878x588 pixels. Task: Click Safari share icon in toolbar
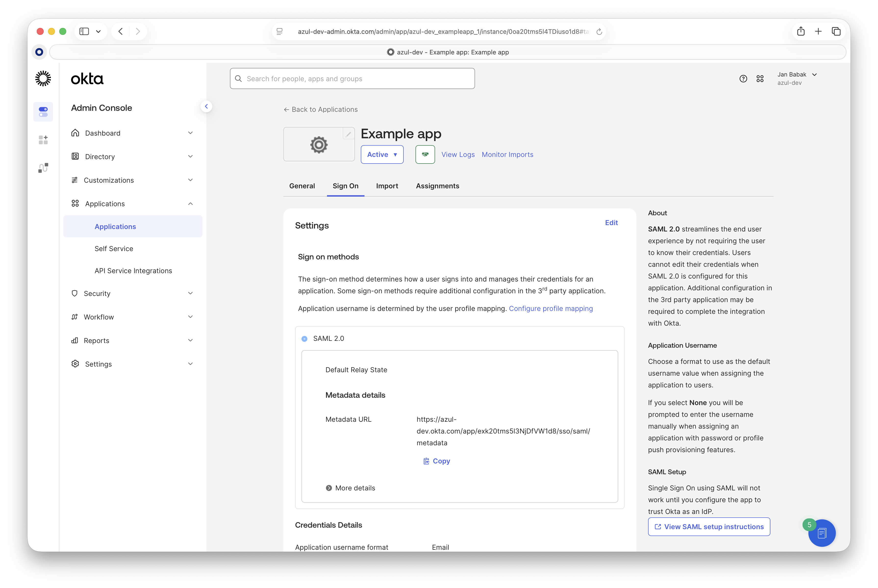801,31
